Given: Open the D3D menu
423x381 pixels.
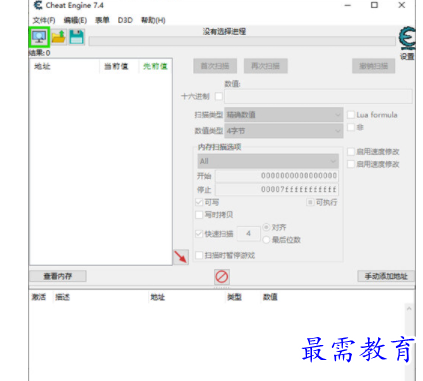Looking at the screenshot, I should pos(125,20).
